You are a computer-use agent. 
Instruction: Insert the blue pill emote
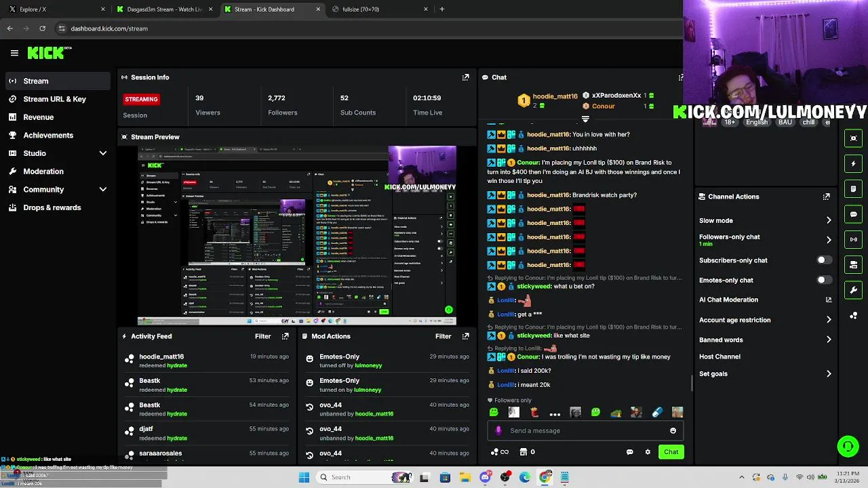(657, 412)
